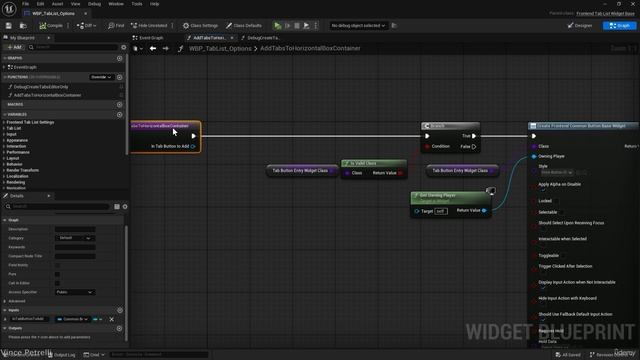
Task: Open Class Defaults
Action: click(x=244, y=26)
